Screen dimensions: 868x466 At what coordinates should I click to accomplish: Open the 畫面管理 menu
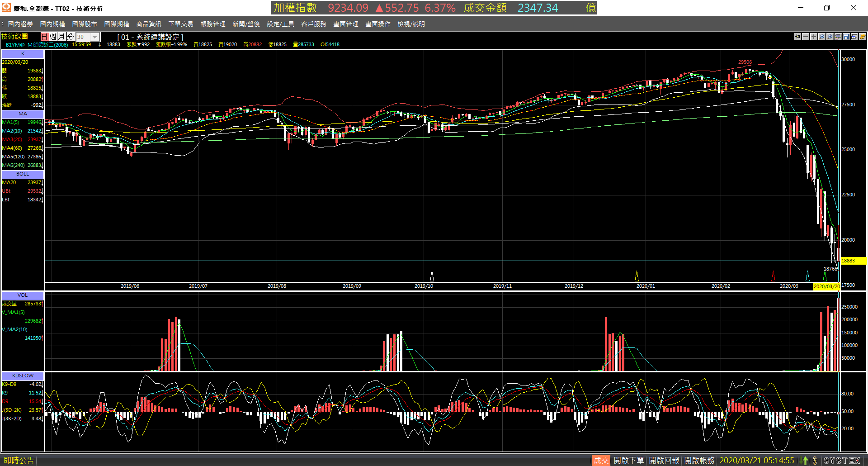tap(346, 24)
